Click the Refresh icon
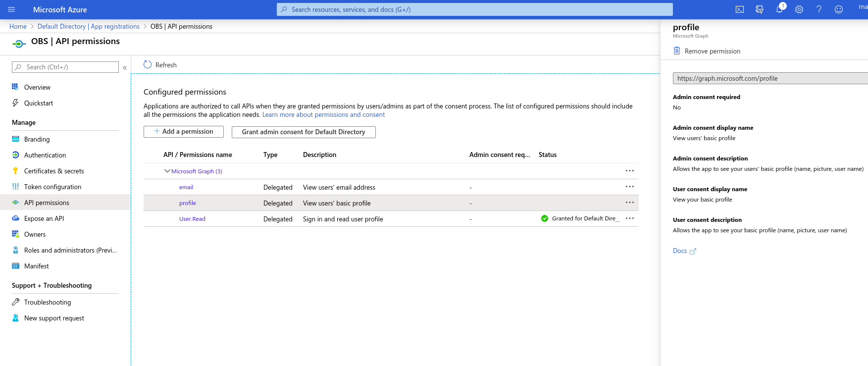868x366 pixels. tap(148, 64)
